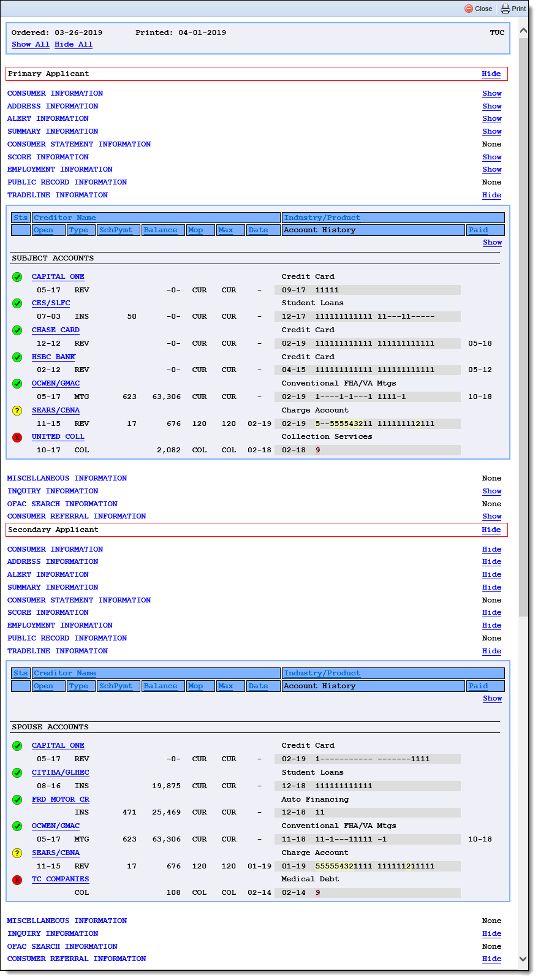Click yellow question icon beside primary SEARS/CBNA

point(17,411)
